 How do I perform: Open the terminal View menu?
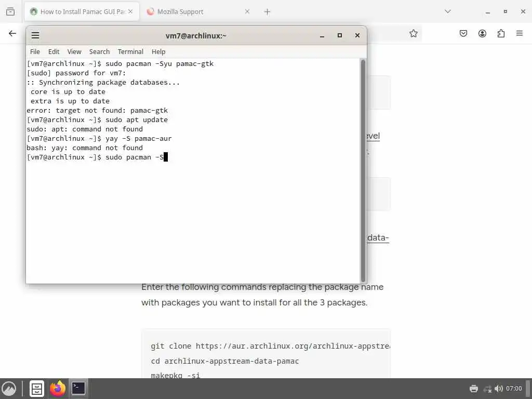74,51
